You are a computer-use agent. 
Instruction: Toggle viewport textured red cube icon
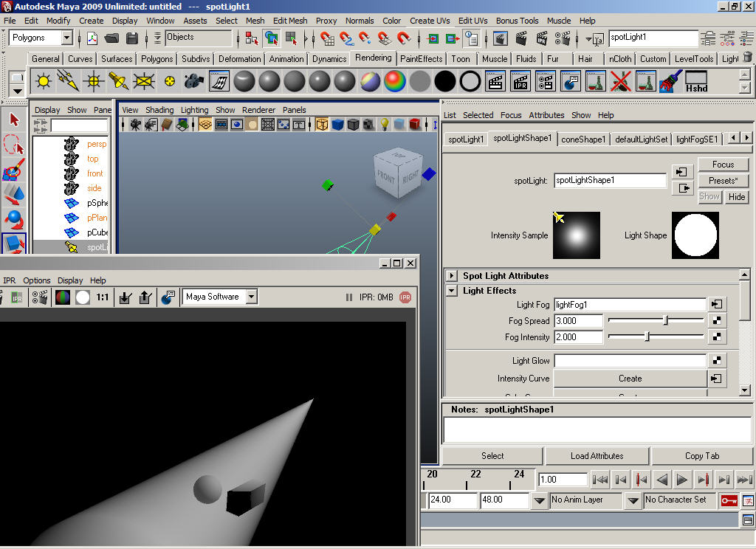point(415,125)
